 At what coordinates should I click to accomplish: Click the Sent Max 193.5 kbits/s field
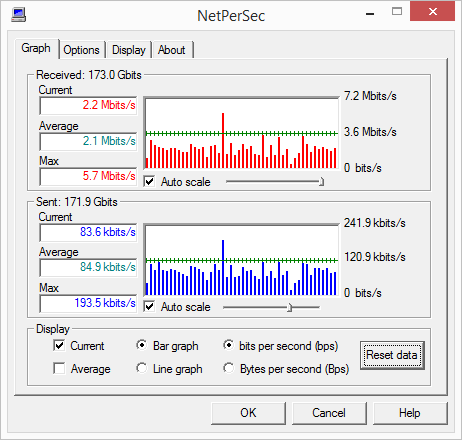click(x=88, y=303)
